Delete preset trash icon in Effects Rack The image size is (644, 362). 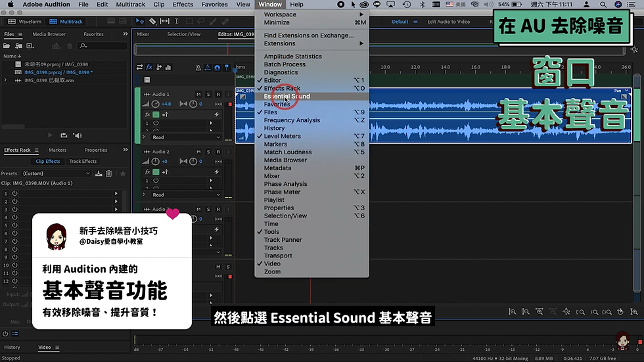pyautogui.click(x=109, y=173)
